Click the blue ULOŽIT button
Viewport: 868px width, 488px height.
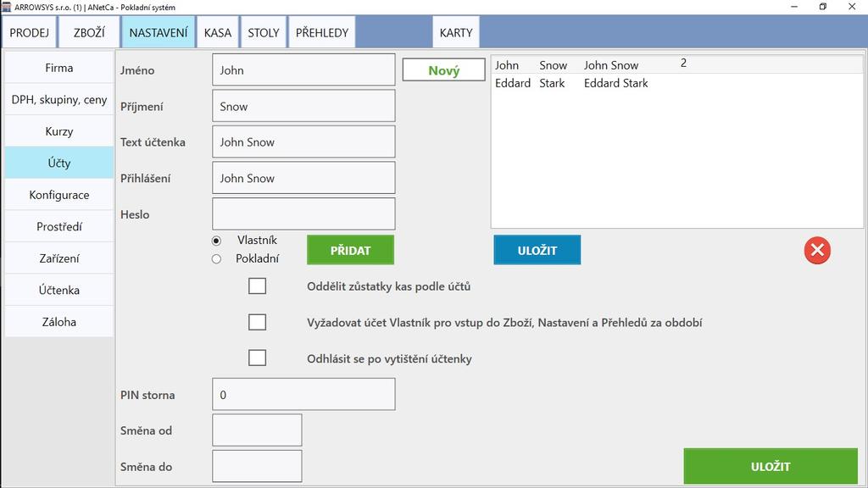537,250
